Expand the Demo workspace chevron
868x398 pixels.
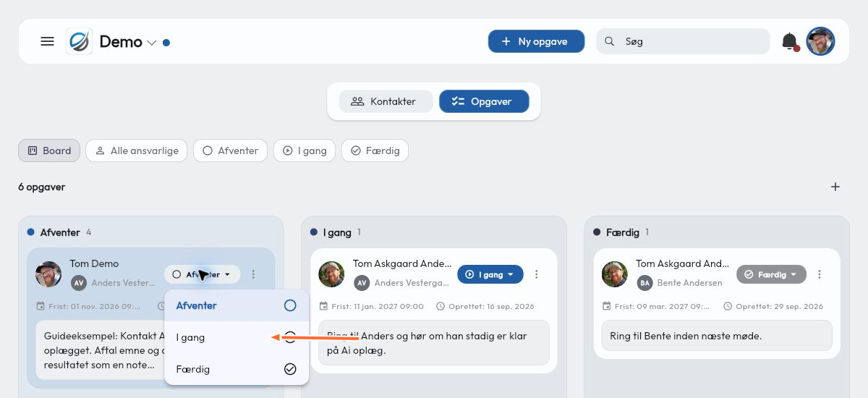(x=151, y=43)
